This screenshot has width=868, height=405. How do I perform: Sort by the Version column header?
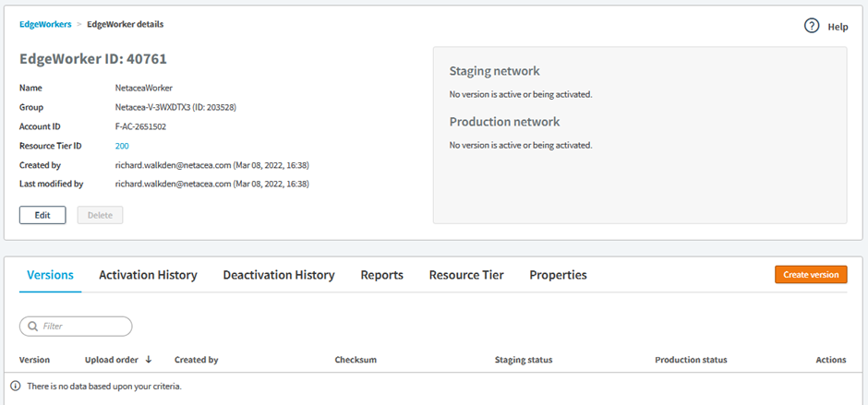pos(35,360)
